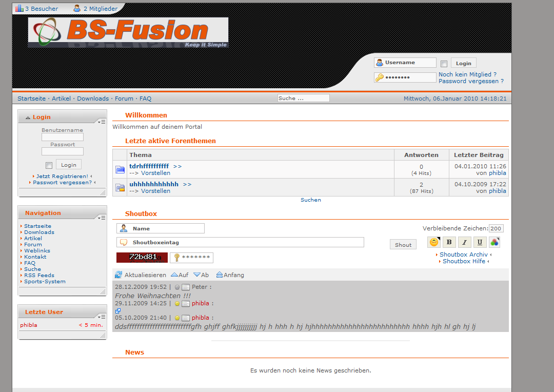Open Downloads in the top menu bar
The width and height of the screenshot is (554, 392).
pyautogui.click(x=93, y=99)
